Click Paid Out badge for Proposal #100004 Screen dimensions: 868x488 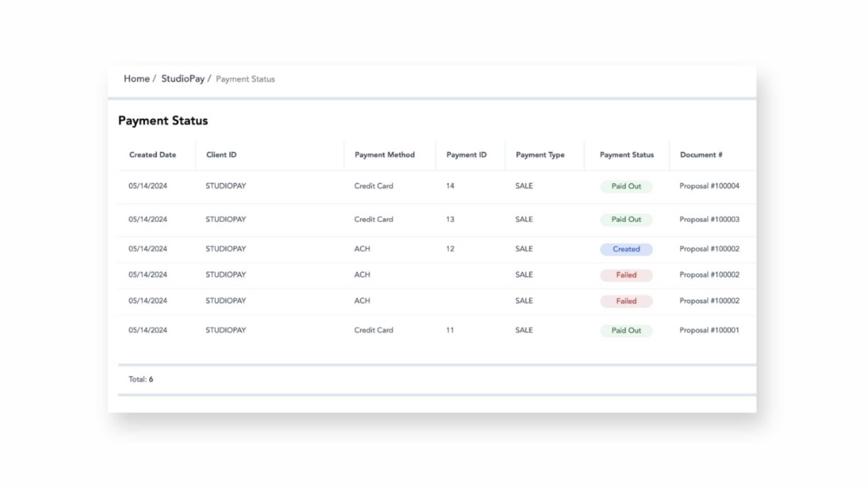626,186
